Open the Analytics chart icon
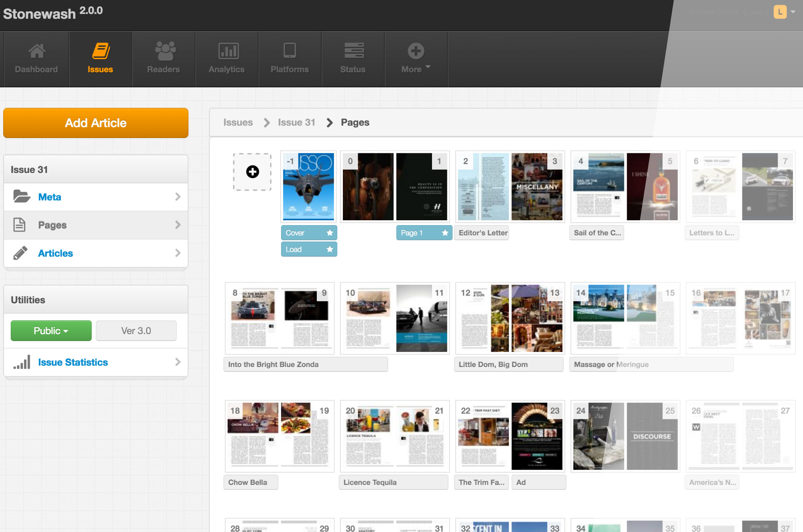 pos(228,51)
